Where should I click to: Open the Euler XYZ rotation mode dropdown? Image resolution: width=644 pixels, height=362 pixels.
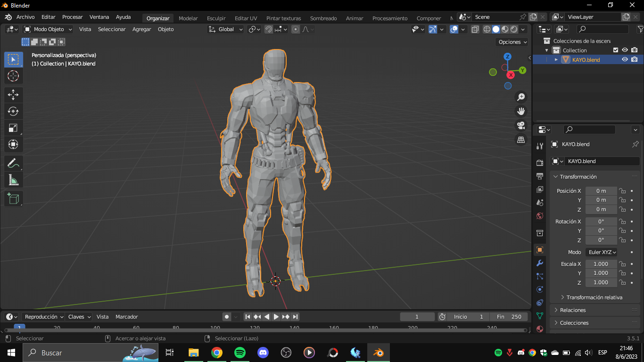click(602, 252)
